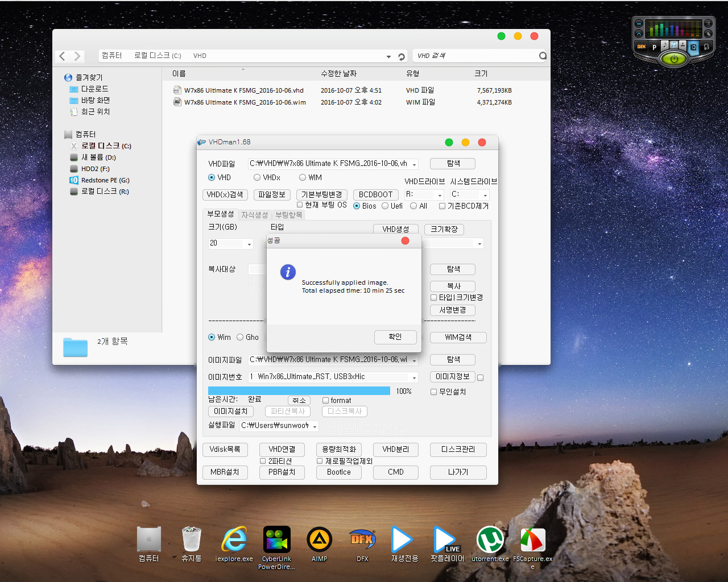Image resolution: width=728 pixels, height=582 pixels.
Task: Click 나가기 exit button
Action: tap(458, 472)
